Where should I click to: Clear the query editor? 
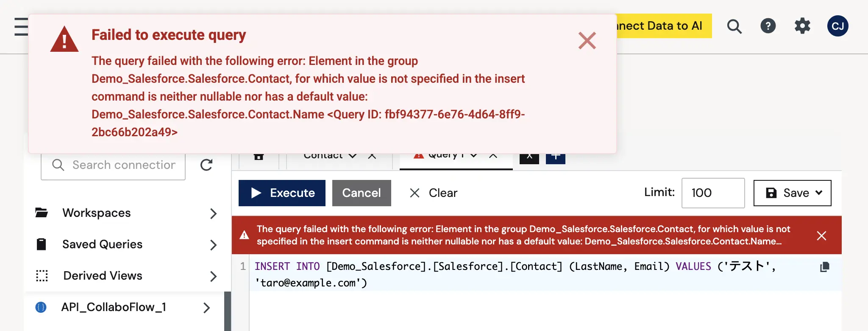point(433,193)
